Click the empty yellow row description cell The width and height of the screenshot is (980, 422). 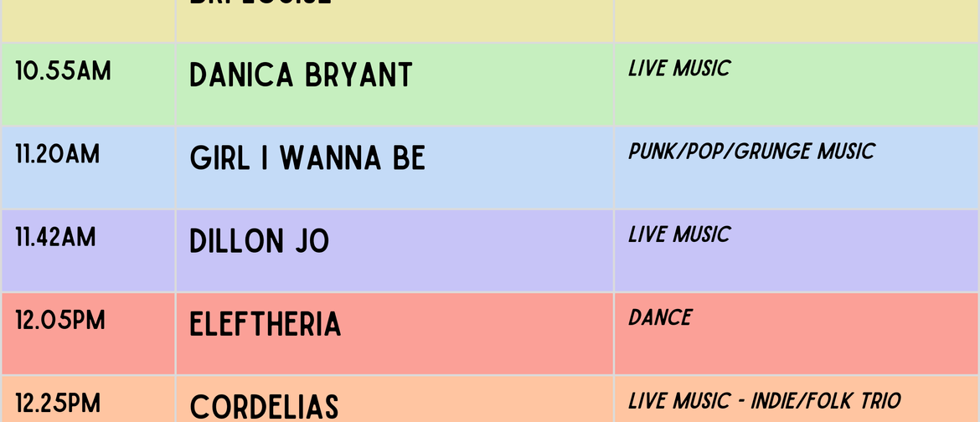pos(797,21)
